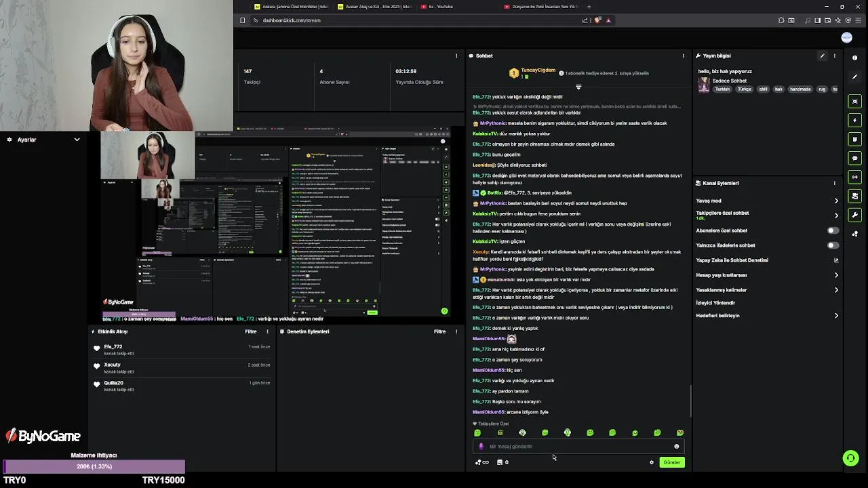Screen dimensions: 868x488
Task: Toggle the Abonelere özel sohbet switch
Action: click(833, 230)
